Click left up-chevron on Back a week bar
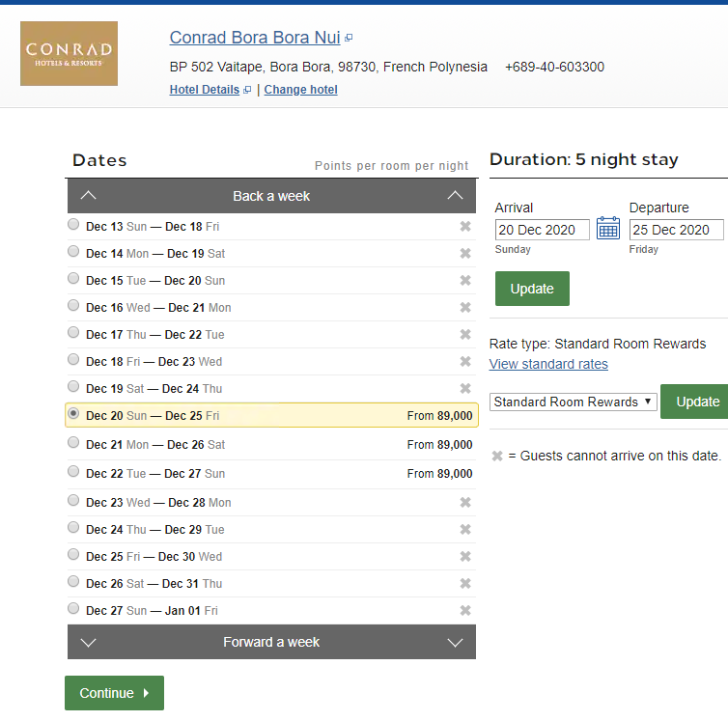728x721 pixels. pyautogui.click(x=88, y=196)
